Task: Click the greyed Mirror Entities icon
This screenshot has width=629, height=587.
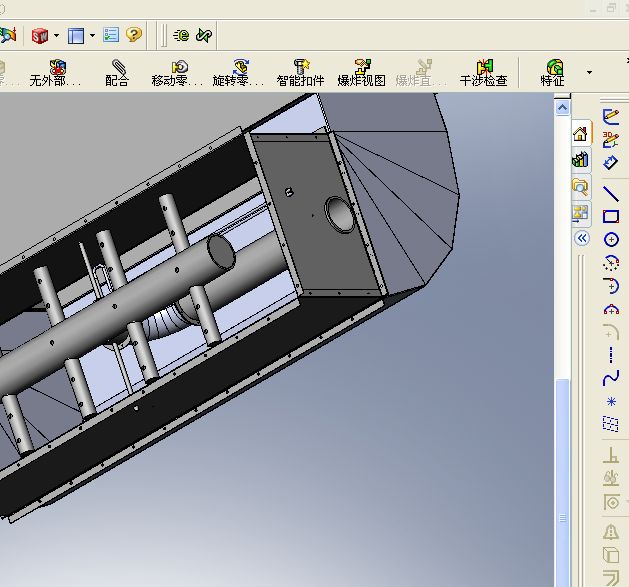Action: [611, 532]
